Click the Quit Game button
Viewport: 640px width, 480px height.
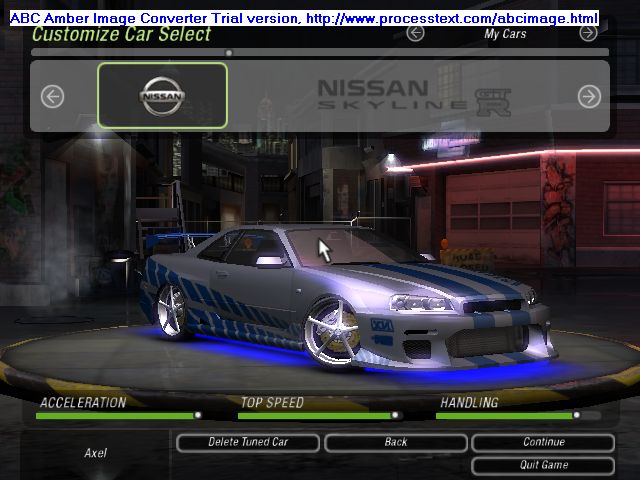tap(543, 465)
